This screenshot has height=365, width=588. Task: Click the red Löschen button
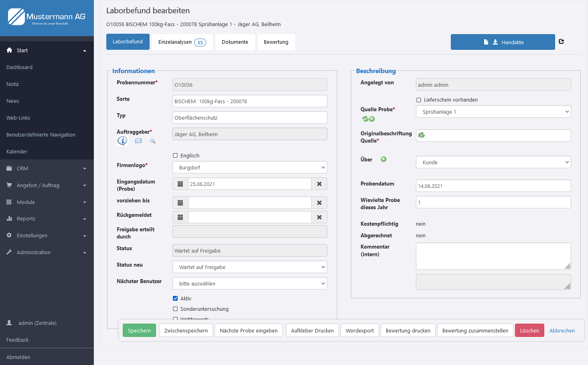[x=529, y=330]
